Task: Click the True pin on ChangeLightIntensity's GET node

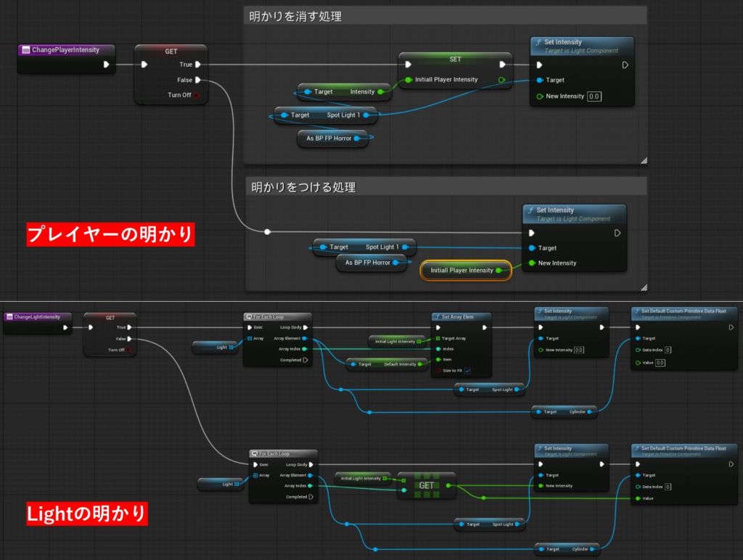Action: pyautogui.click(x=129, y=327)
